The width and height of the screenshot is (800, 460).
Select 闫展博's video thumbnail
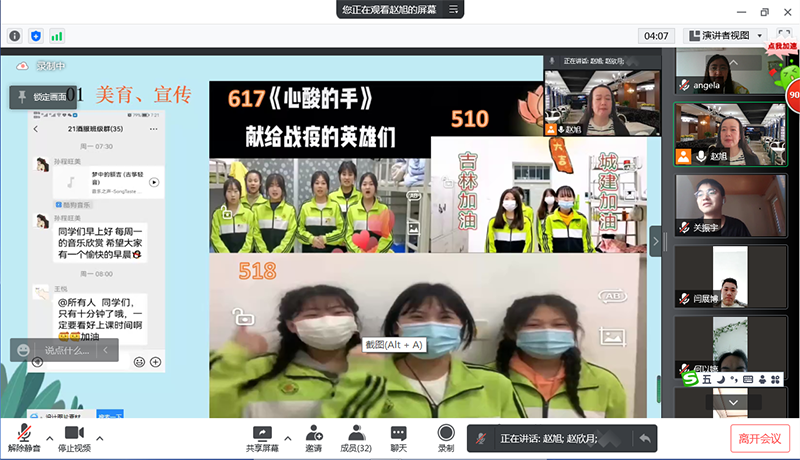click(731, 277)
